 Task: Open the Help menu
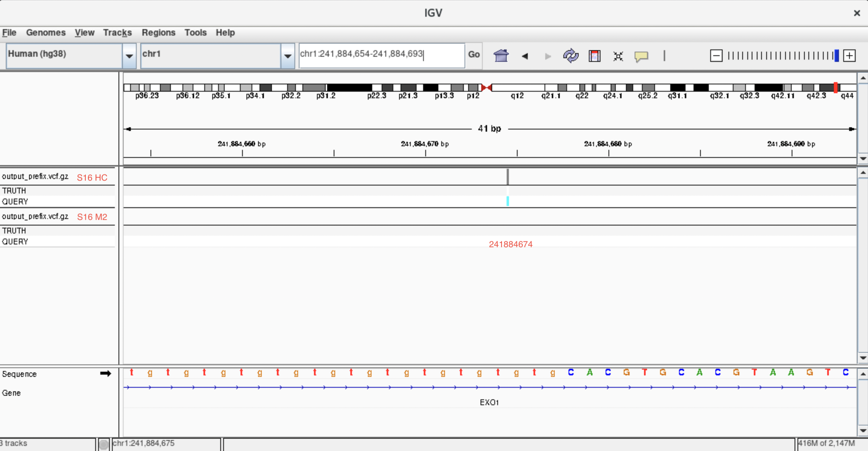(x=225, y=33)
